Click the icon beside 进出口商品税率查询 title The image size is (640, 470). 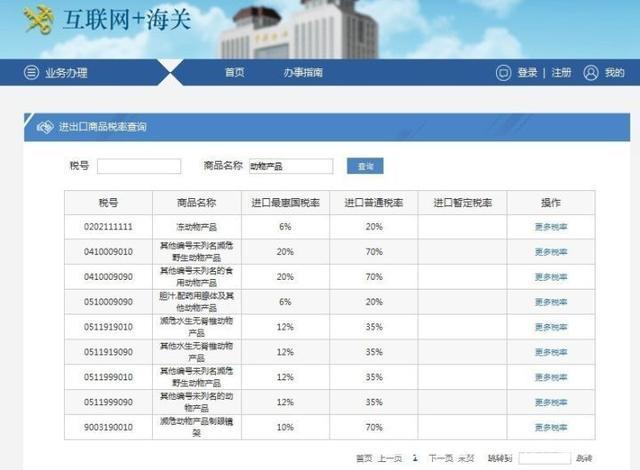tap(45, 127)
